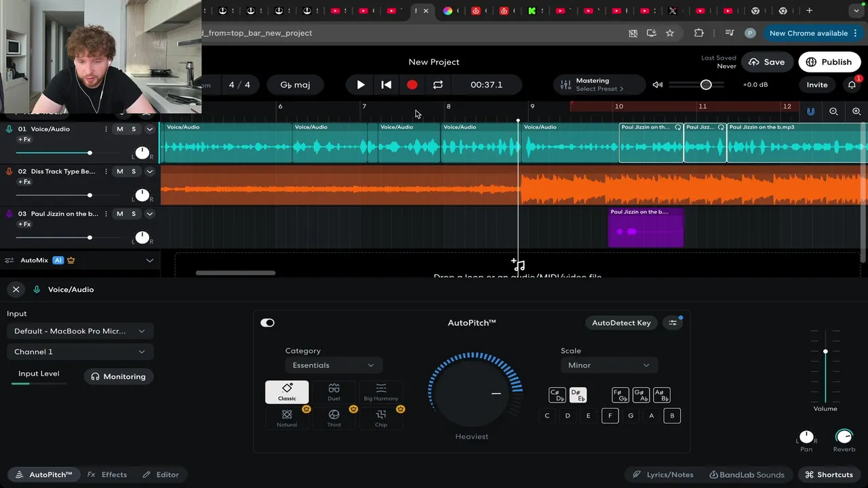Viewport: 868px width, 488px height.
Task: Add Fx to track 01 Voice/Audio
Action: pos(24,140)
